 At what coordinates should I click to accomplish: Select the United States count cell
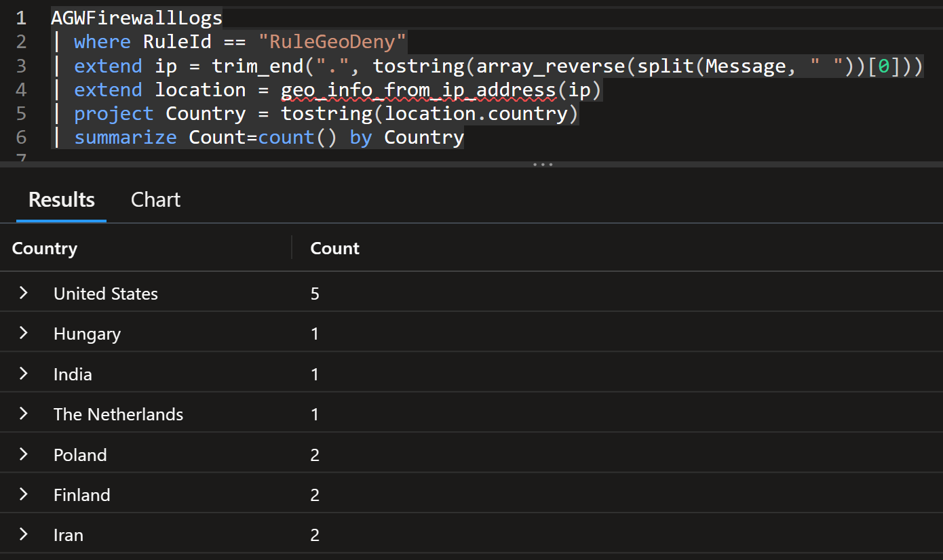coord(315,294)
